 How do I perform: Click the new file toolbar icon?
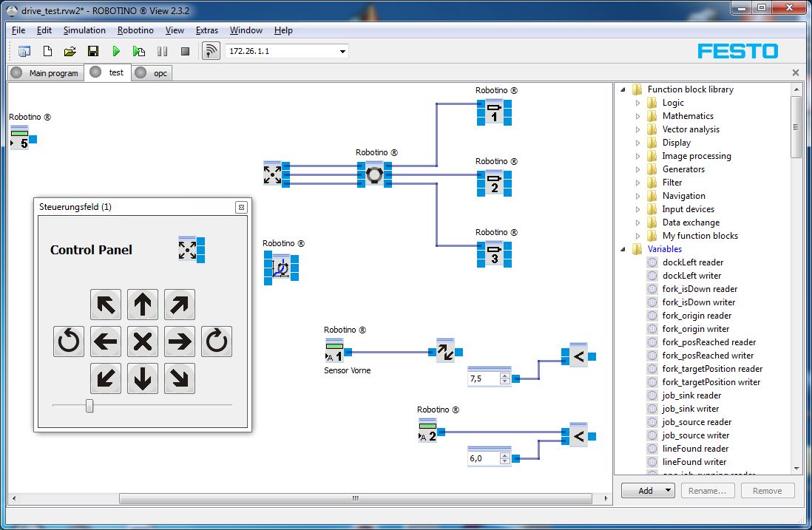pos(47,51)
